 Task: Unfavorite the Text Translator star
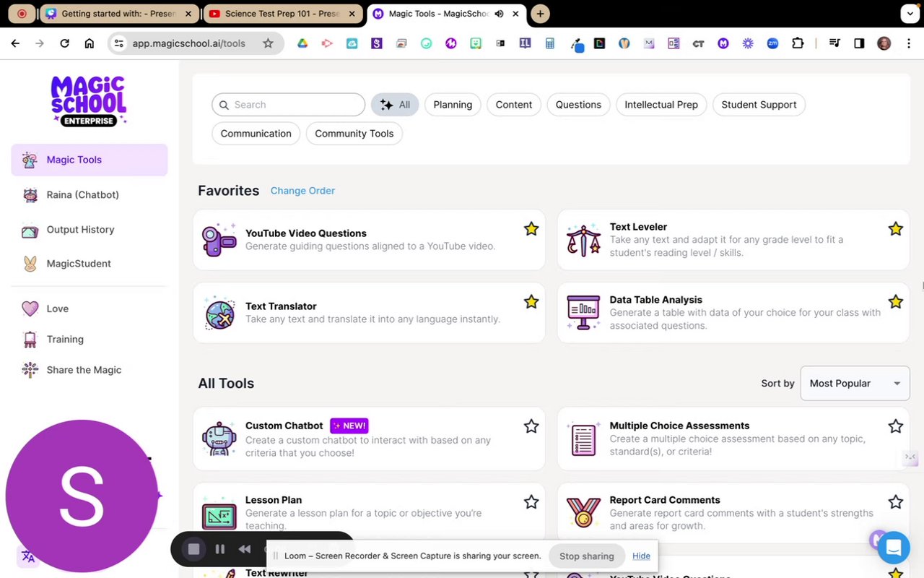point(531,302)
